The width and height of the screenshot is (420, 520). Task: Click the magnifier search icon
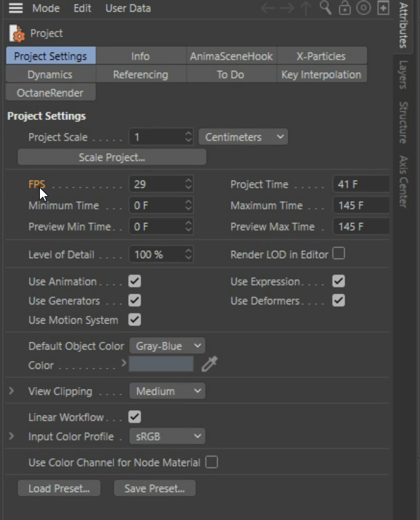pos(325,8)
